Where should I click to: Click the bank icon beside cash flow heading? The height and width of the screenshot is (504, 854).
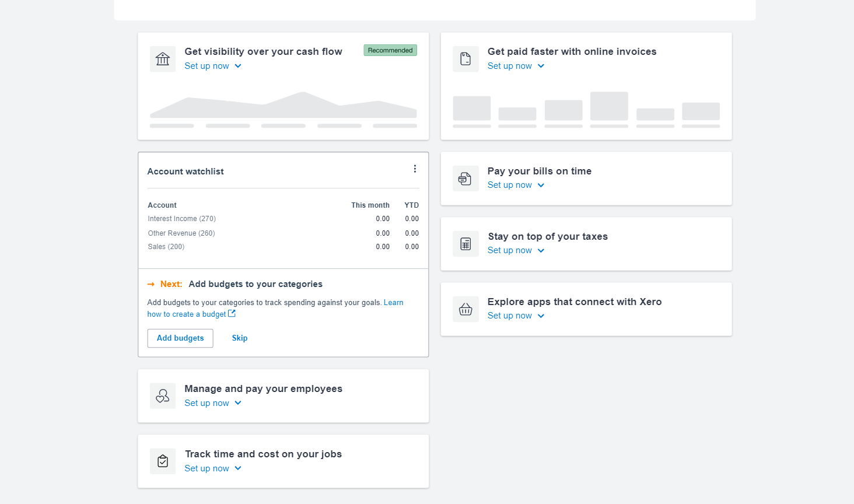click(x=163, y=59)
